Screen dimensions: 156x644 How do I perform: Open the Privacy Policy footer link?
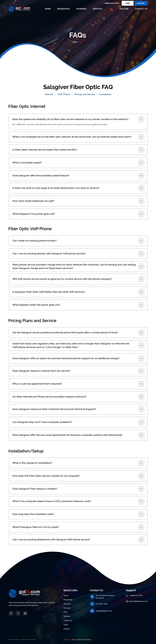(x=14, y=639)
